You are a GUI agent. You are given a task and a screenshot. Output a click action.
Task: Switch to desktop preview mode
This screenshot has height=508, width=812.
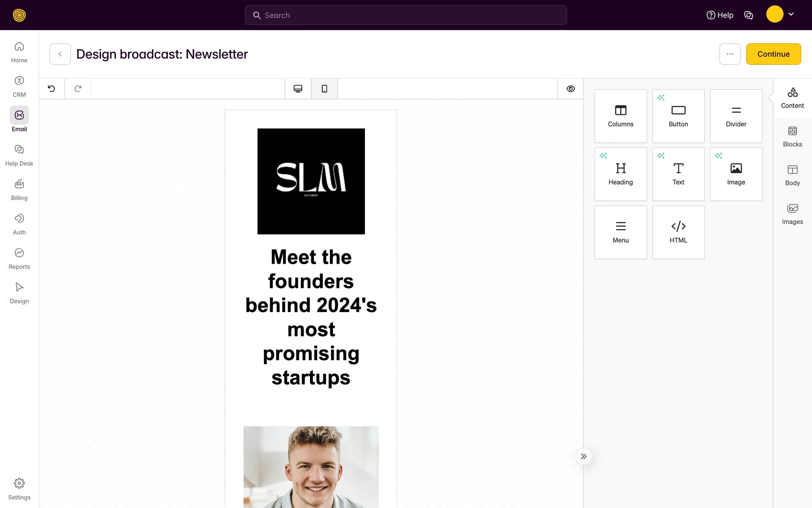298,88
